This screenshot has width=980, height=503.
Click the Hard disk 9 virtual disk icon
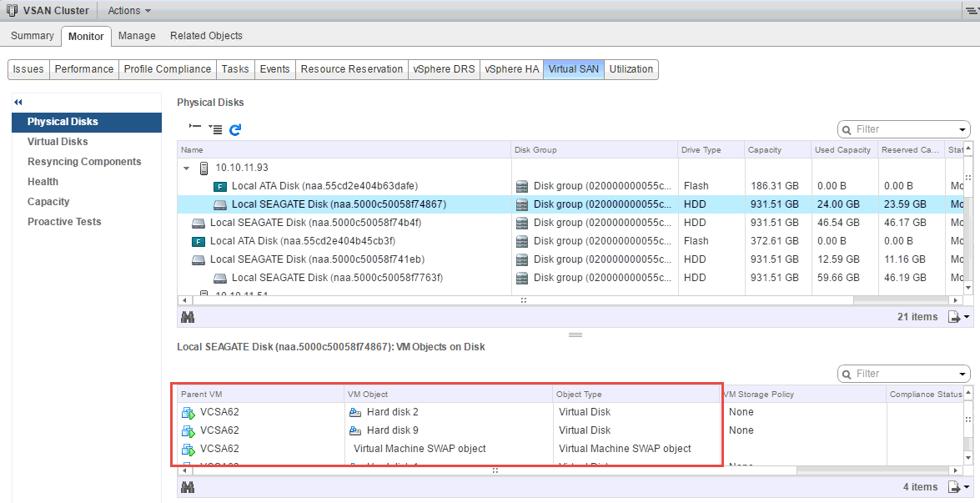click(355, 430)
